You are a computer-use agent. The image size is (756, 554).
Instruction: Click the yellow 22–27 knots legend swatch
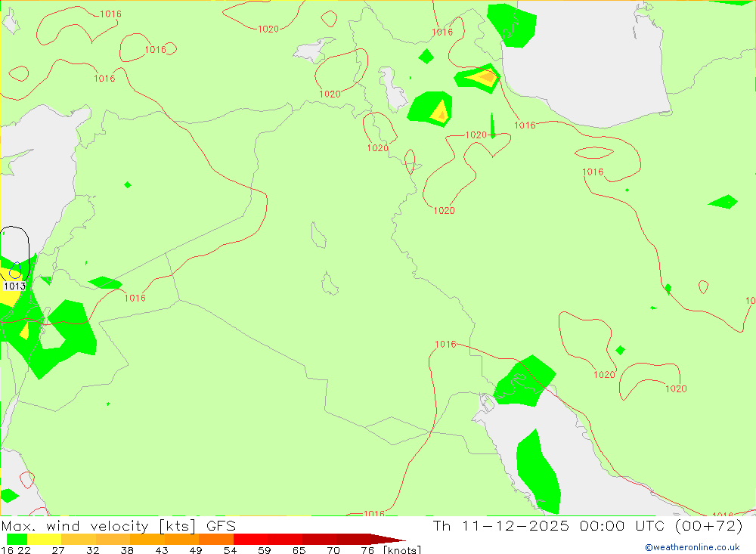coord(45,539)
